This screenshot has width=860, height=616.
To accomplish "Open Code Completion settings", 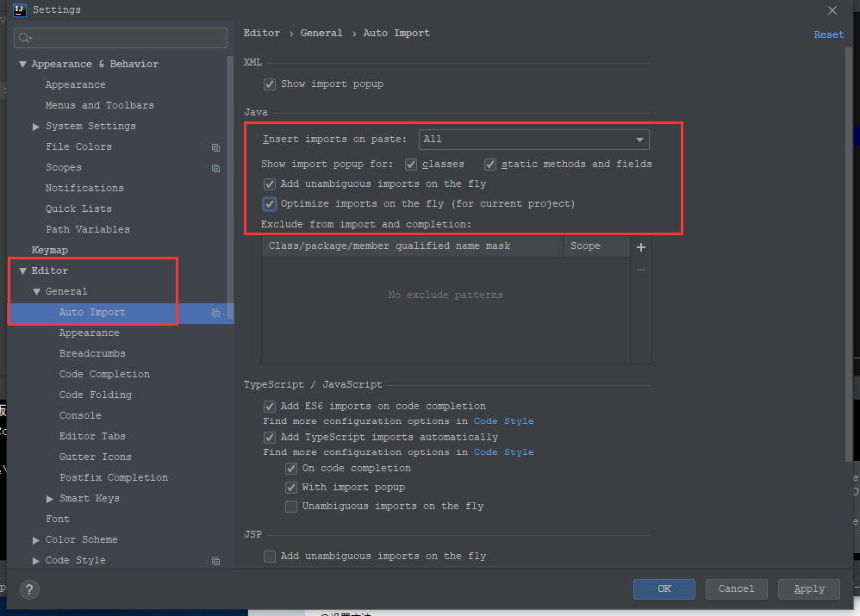I will click(x=104, y=374).
